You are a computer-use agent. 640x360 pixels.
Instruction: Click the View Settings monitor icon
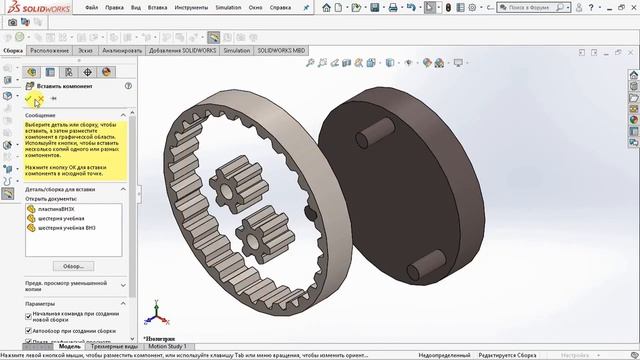click(458, 62)
